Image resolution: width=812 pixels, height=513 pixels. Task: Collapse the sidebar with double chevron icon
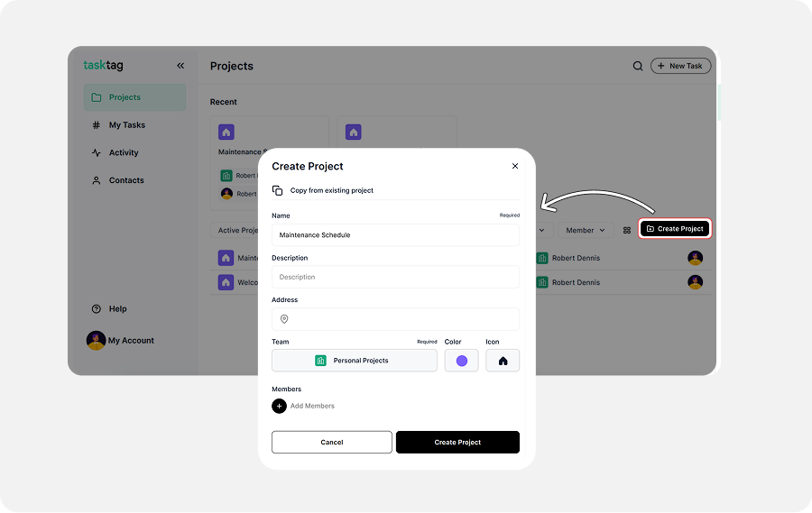(180, 66)
